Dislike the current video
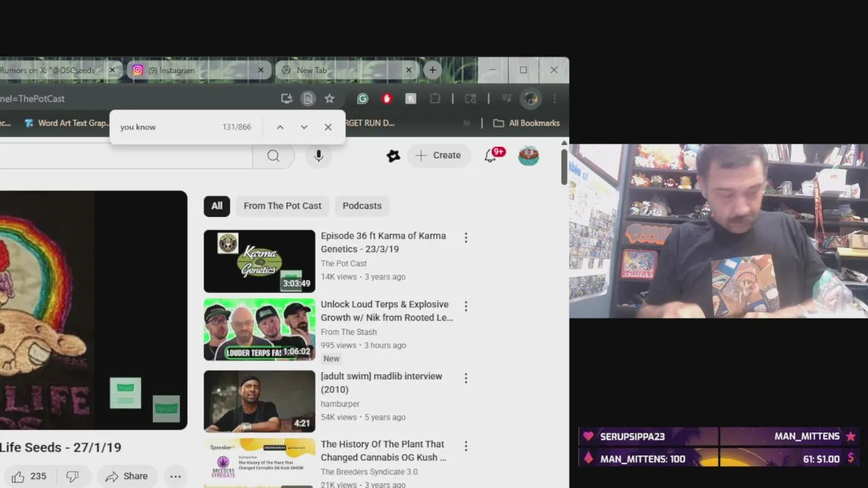 pos(73,476)
